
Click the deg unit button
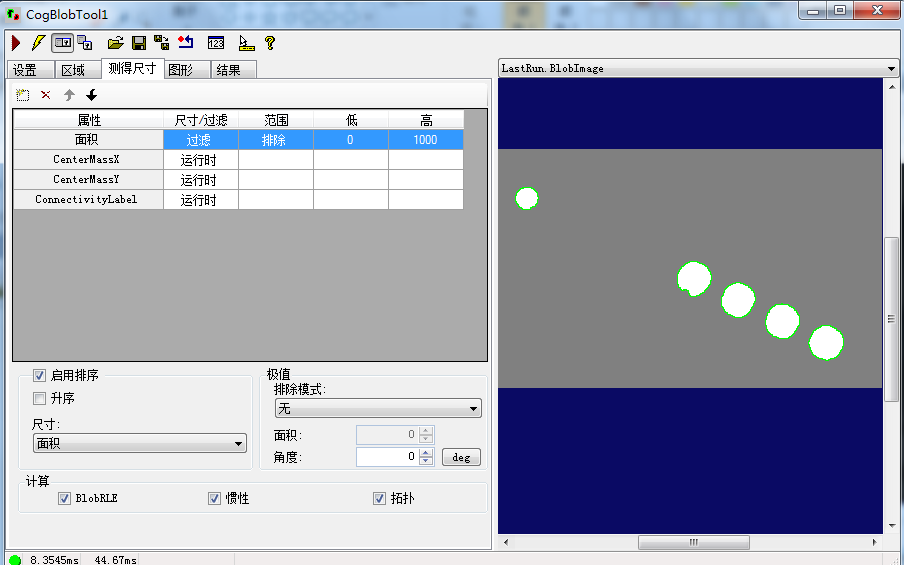(461, 457)
